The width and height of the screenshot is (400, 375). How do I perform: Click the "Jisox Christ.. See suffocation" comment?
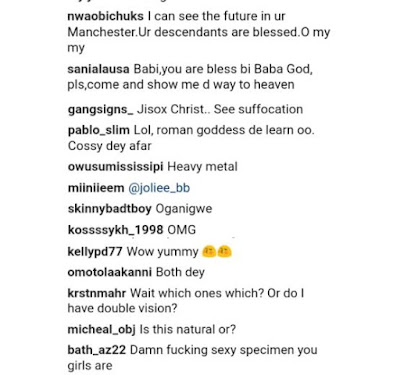click(x=220, y=110)
